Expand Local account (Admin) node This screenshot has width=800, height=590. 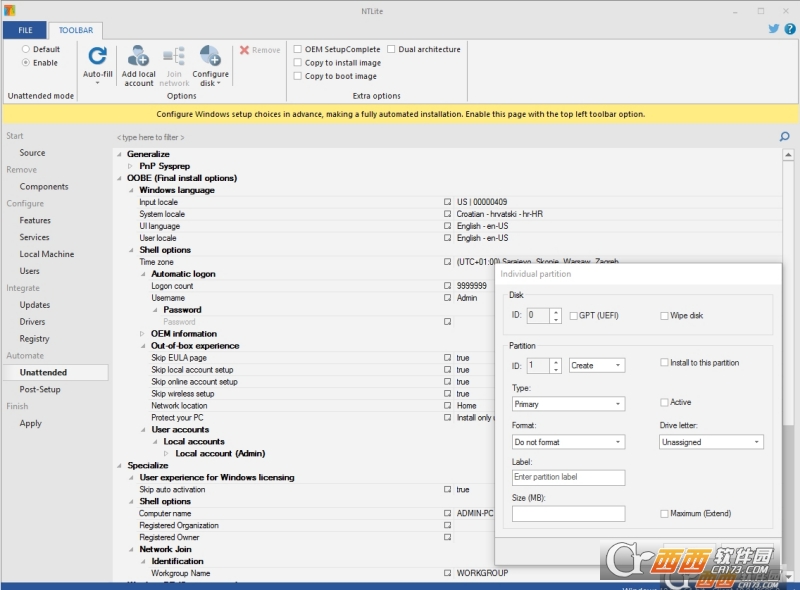(166, 453)
